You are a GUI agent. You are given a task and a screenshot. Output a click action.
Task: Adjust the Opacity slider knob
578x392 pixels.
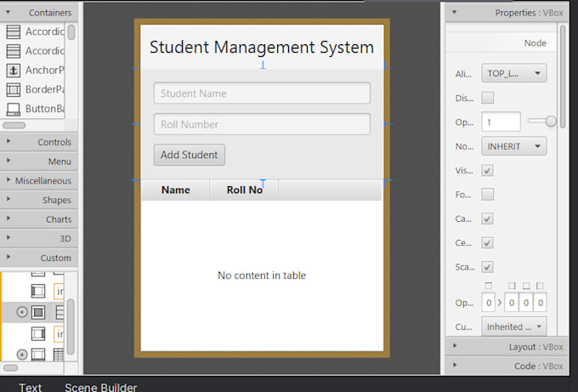[x=551, y=122]
